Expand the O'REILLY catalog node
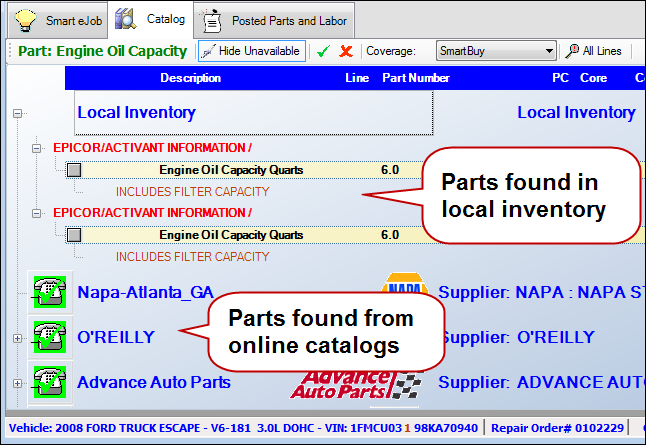The height and width of the screenshot is (445, 646). pos(17,338)
